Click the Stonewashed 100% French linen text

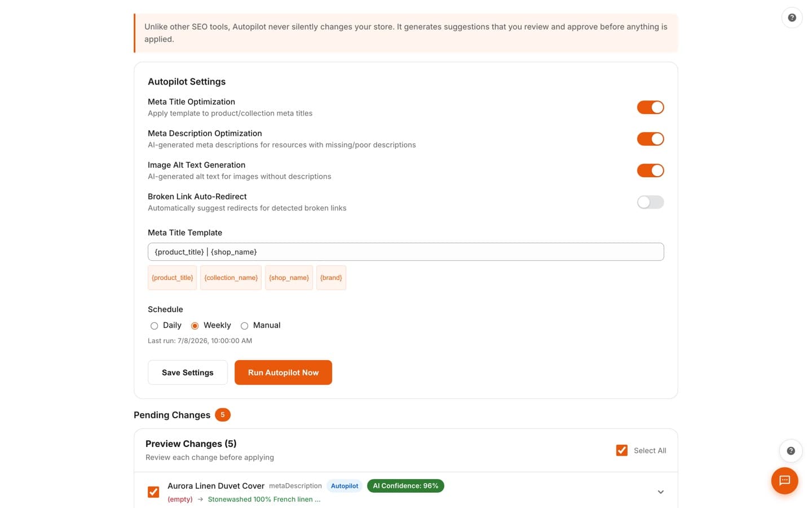coord(264,500)
